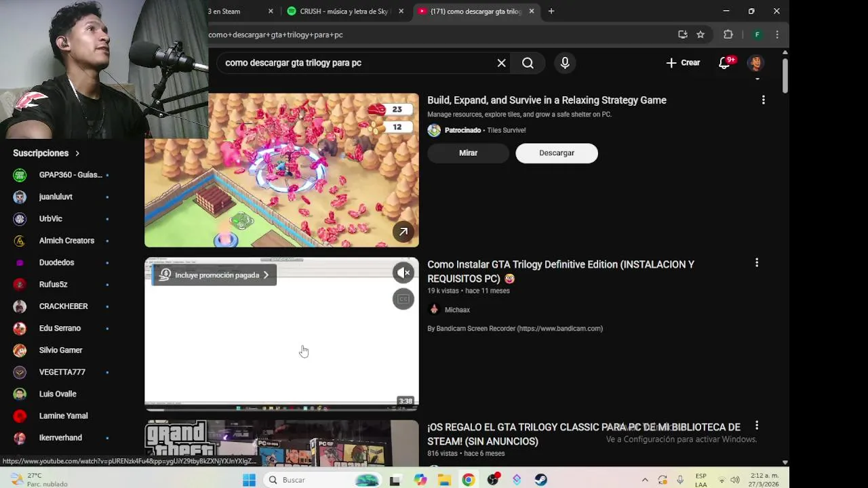The image size is (868, 488).
Task: Open the Crear button
Action: (x=683, y=63)
